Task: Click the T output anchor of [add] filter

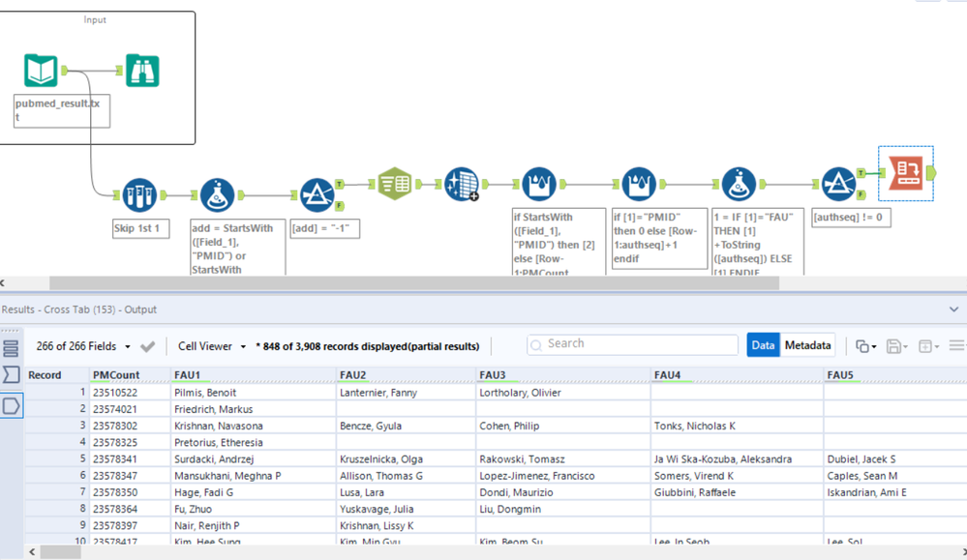Action: 339,184
